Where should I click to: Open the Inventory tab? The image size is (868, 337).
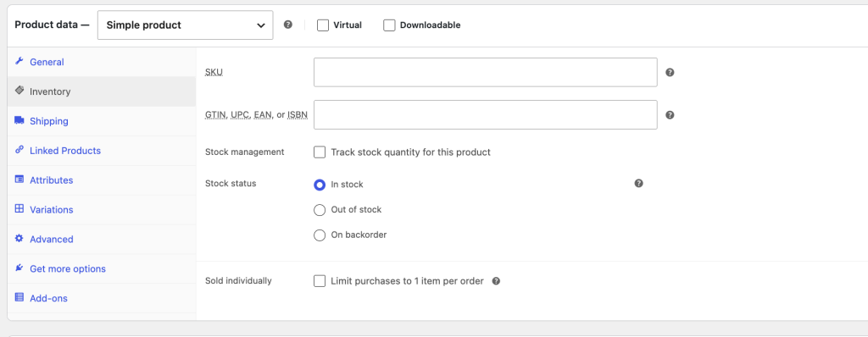tap(102, 91)
